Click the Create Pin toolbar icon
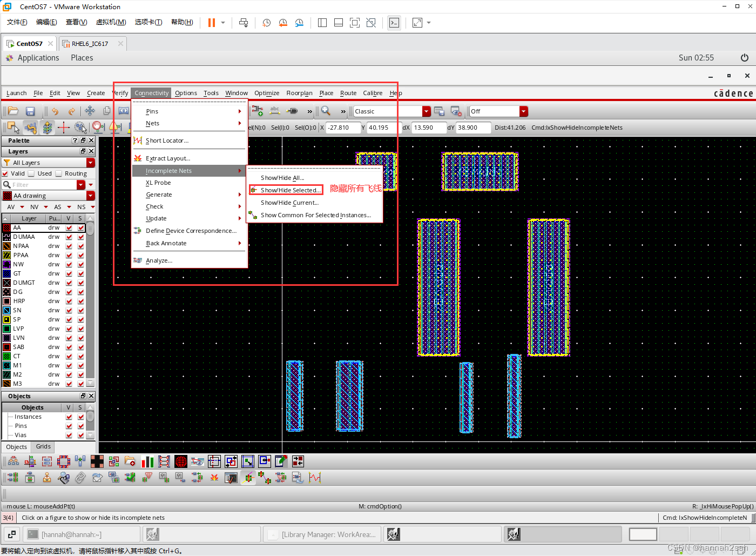 pyautogui.click(x=292, y=111)
